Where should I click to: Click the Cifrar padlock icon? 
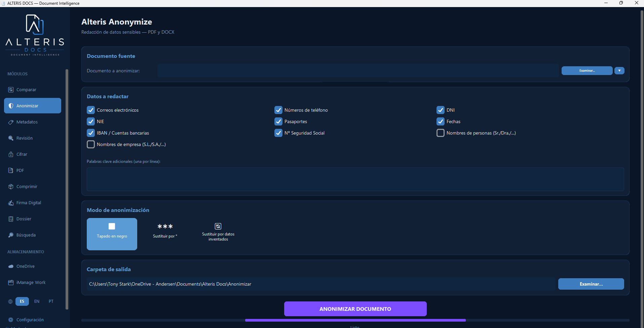tap(11, 154)
